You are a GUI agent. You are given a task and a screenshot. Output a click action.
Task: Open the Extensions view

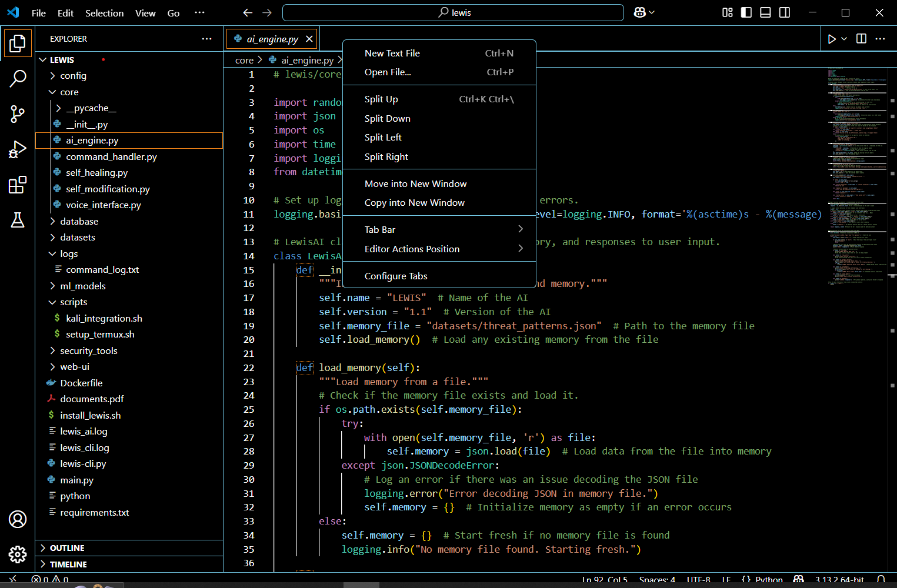tap(18, 185)
